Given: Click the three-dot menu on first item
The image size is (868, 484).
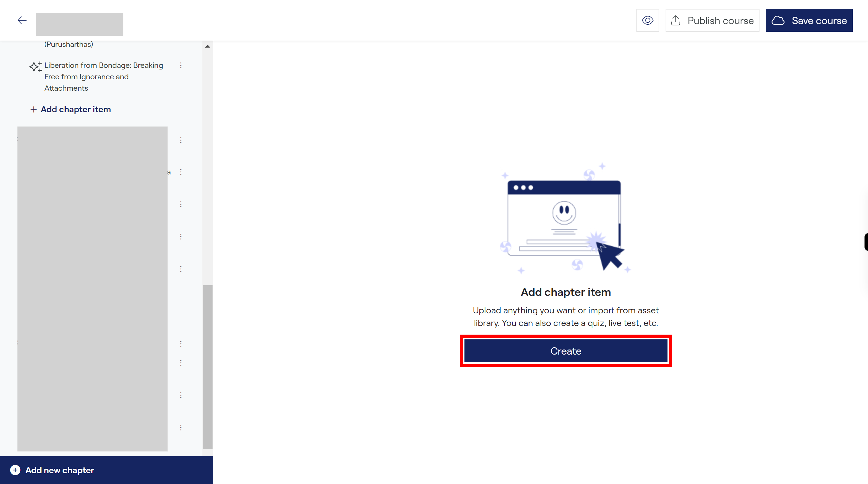Looking at the screenshot, I should tap(182, 66).
